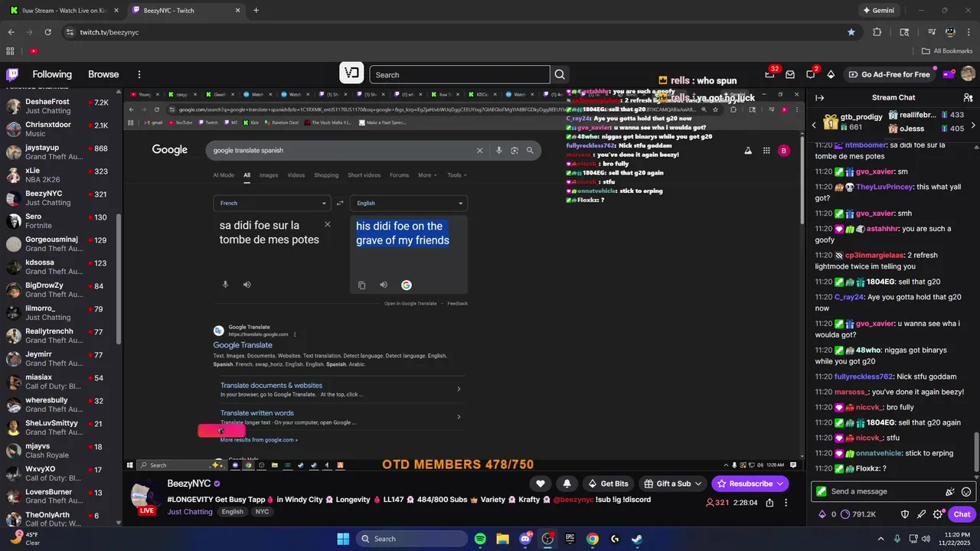Click the purple Chat send button
This screenshot has width=980, height=551.
click(x=962, y=514)
